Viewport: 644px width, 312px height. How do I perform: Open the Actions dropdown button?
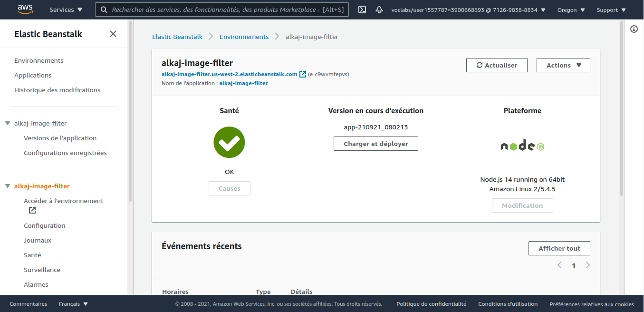click(x=563, y=65)
